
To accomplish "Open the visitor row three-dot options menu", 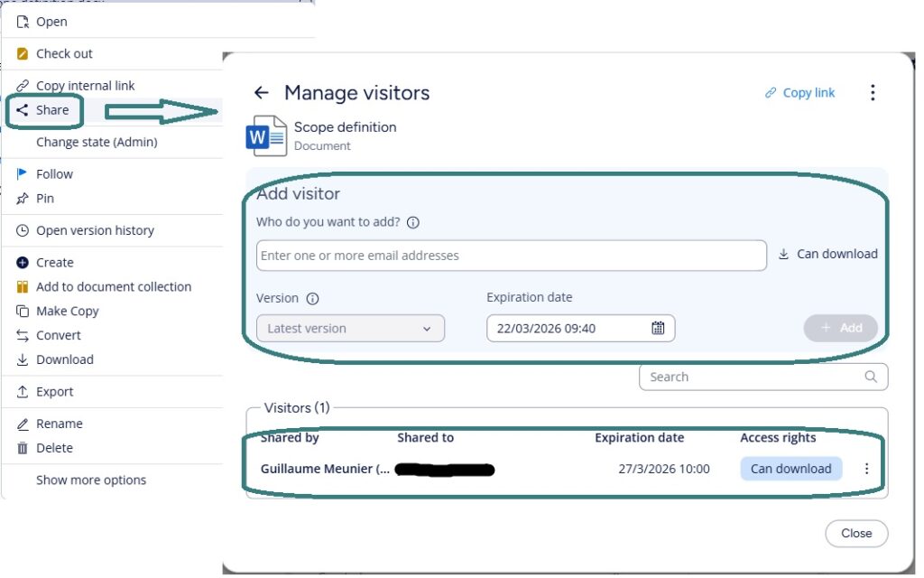I will pos(866,469).
